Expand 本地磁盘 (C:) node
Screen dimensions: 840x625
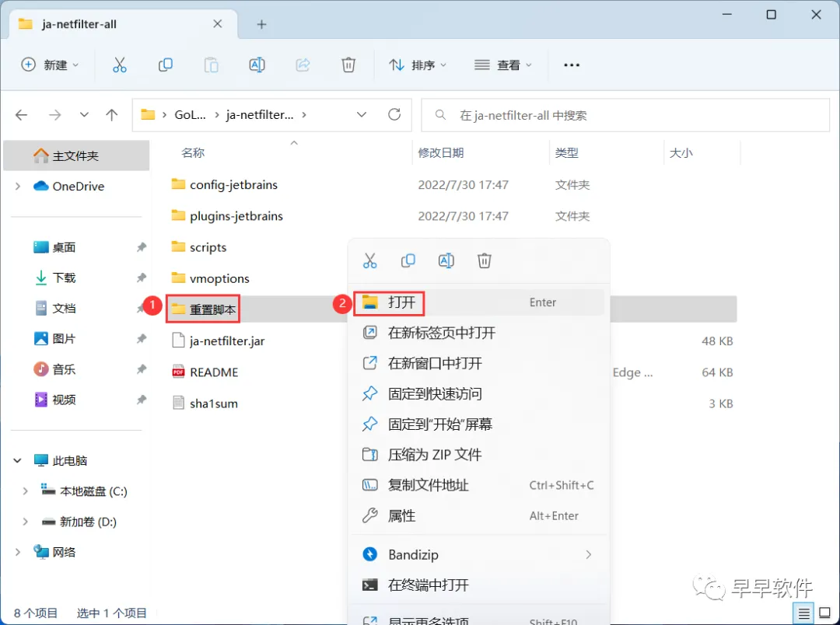(25, 491)
